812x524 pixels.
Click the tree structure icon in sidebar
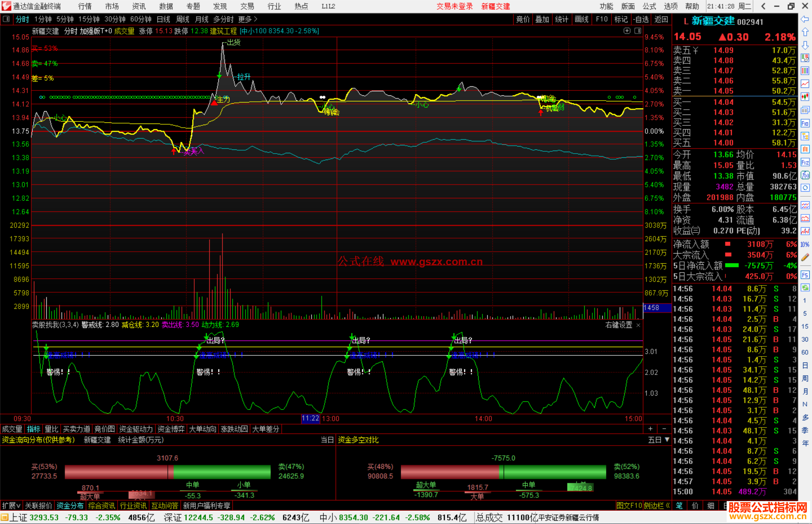coord(805,136)
